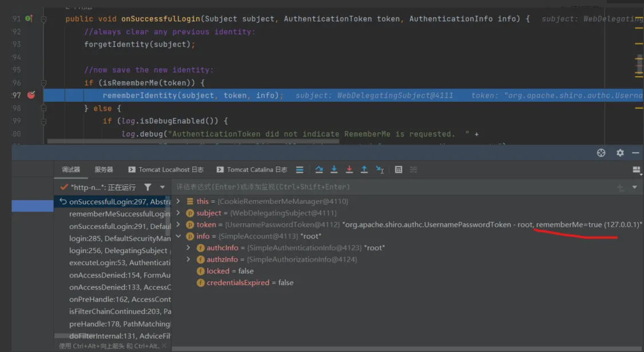Screen dimensions: 644x352
Task: Select frame onAccessDenied:154 FormAu
Action: click(x=113, y=275)
